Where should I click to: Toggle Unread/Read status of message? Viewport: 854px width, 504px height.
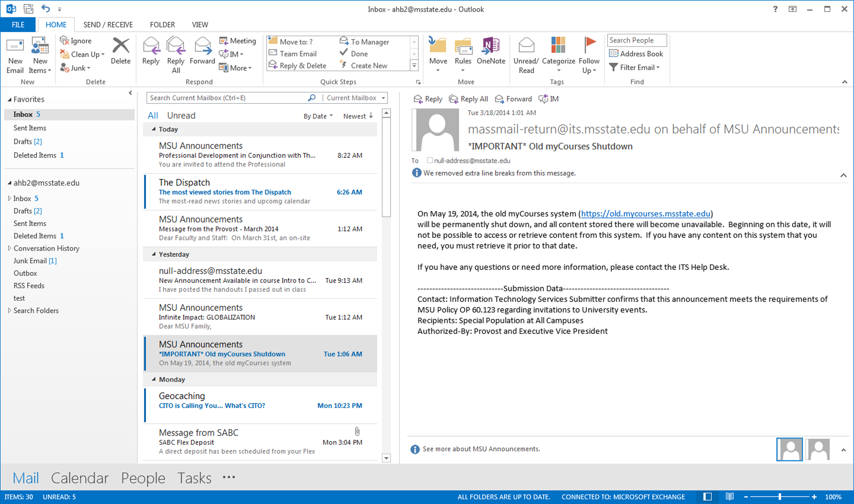[x=526, y=55]
